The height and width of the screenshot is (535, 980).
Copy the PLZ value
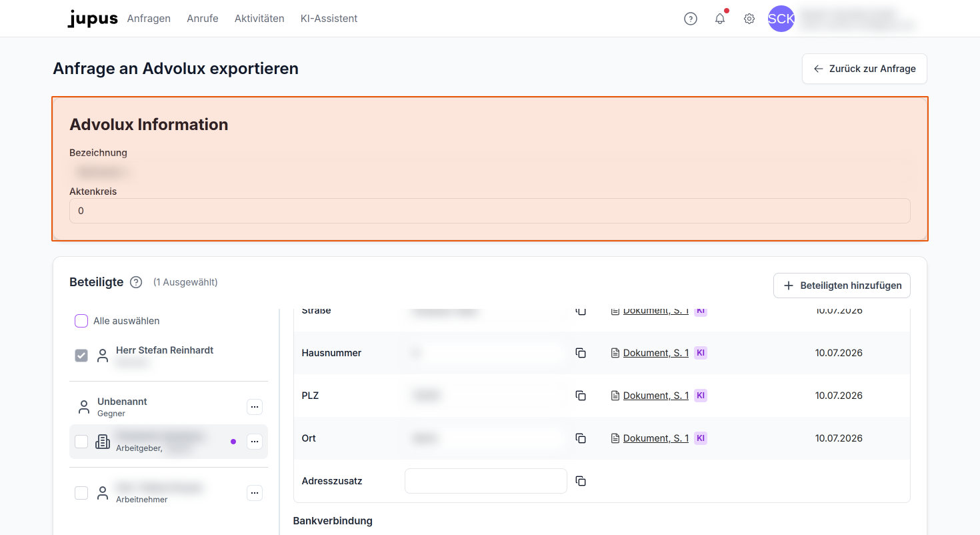581,396
